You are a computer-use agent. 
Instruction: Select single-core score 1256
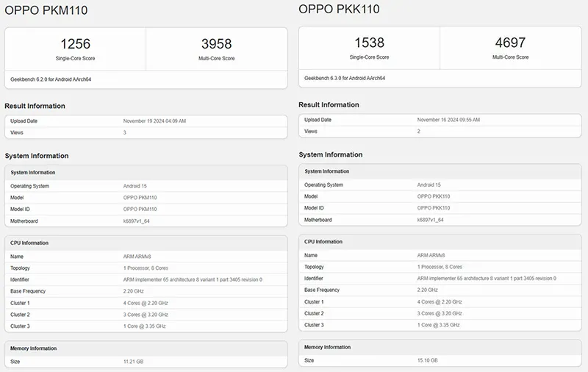[76, 44]
